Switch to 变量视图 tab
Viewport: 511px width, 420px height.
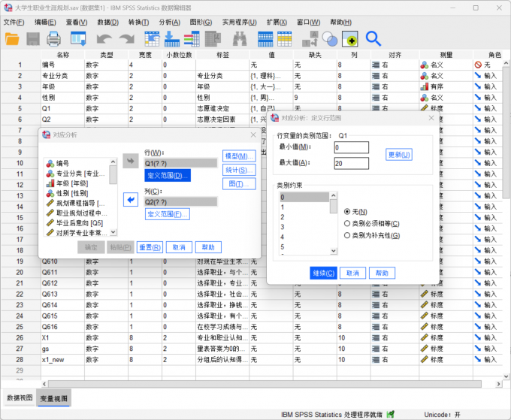click(x=54, y=398)
